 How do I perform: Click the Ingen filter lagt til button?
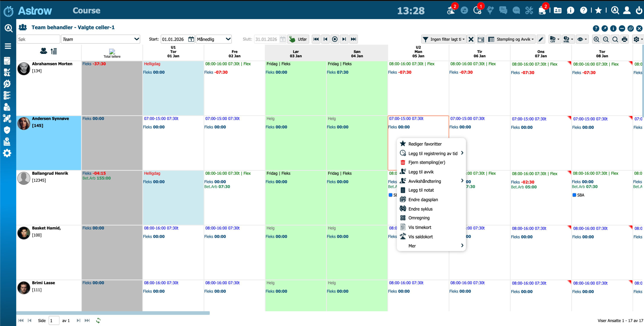tap(444, 39)
